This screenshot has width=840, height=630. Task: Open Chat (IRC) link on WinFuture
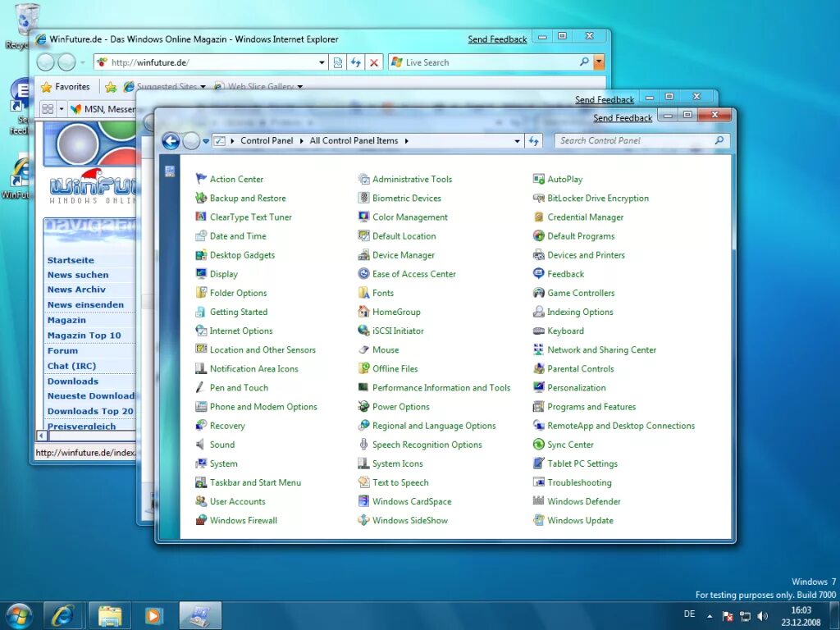72,366
